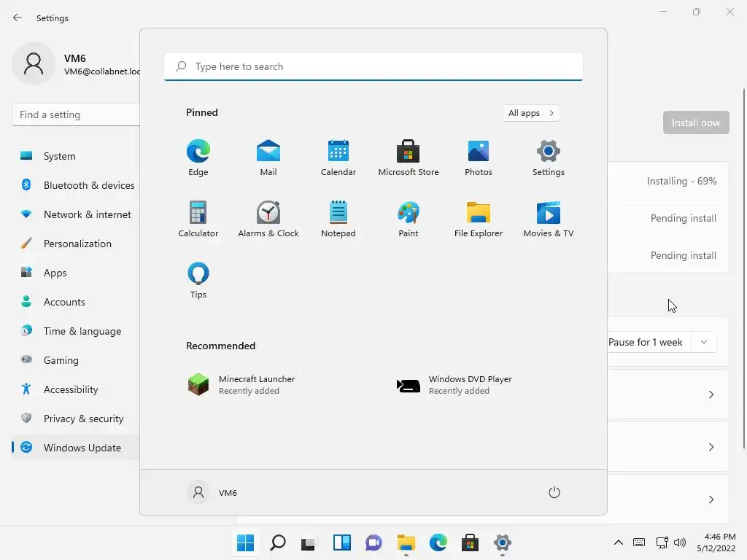Open Time & language settings
Image resolution: width=747 pixels, height=560 pixels.
pos(76,331)
